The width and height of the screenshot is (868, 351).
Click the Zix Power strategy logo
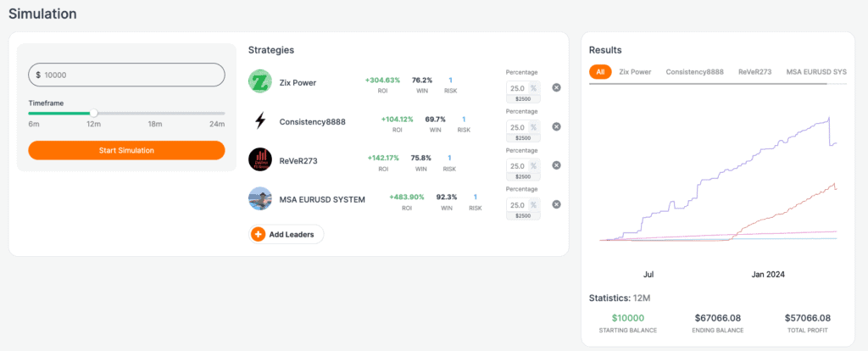[259, 81]
